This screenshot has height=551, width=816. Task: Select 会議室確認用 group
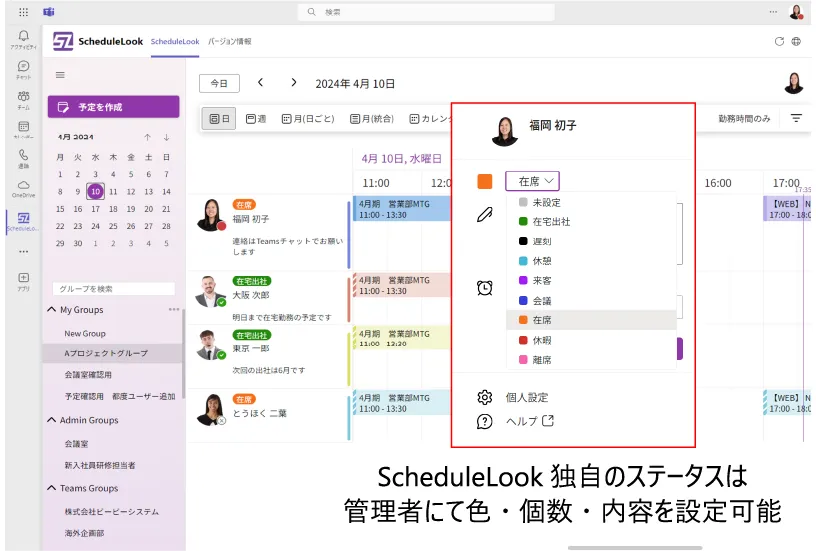pyautogui.click(x=88, y=375)
